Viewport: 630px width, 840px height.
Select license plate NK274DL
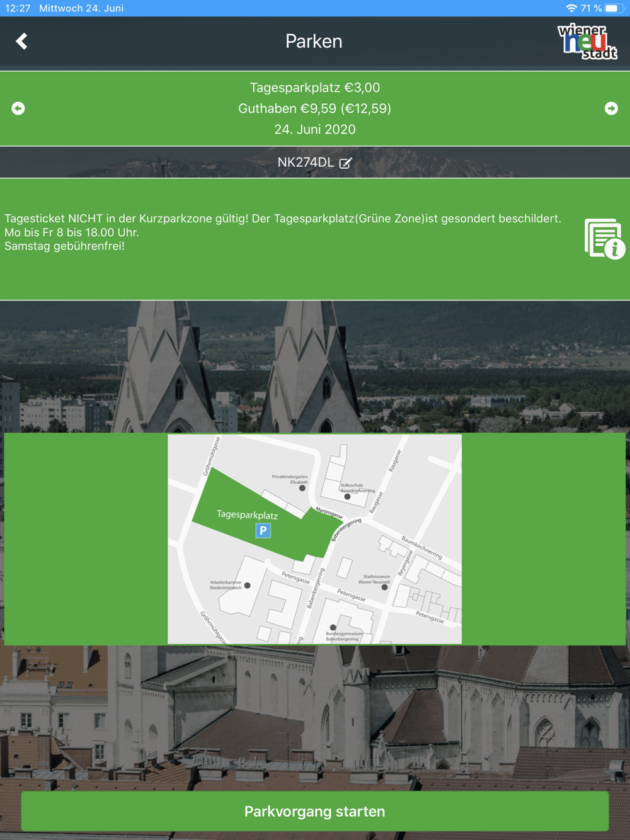pos(306,162)
